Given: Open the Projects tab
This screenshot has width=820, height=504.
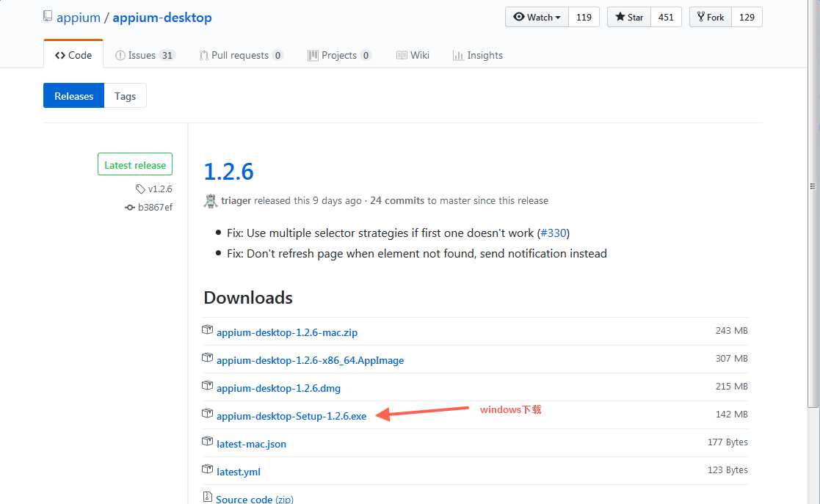Looking at the screenshot, I should tap(339, 55).
